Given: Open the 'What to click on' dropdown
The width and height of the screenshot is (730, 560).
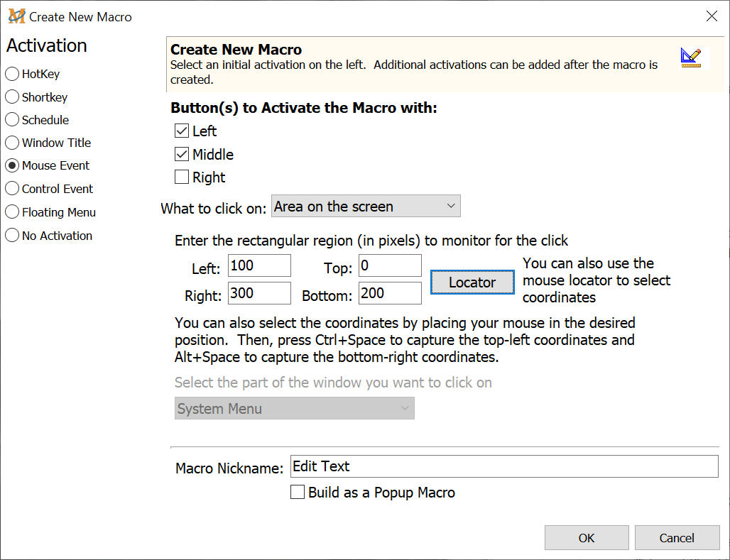Looking at the screenshot, I should click(366, 207).
